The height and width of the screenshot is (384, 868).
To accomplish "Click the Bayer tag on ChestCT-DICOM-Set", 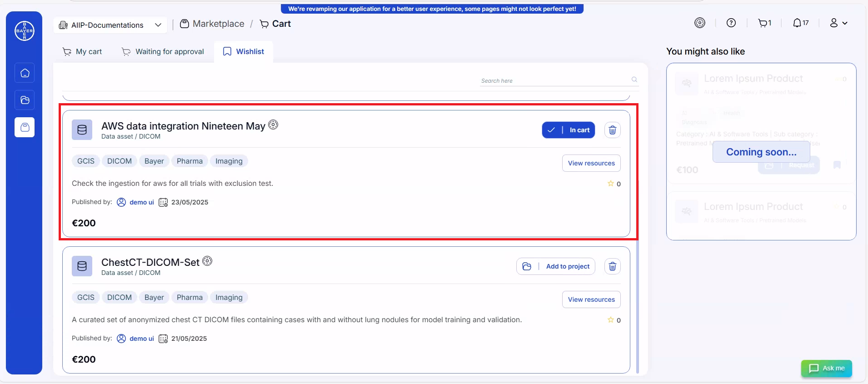I will point(154,297).
